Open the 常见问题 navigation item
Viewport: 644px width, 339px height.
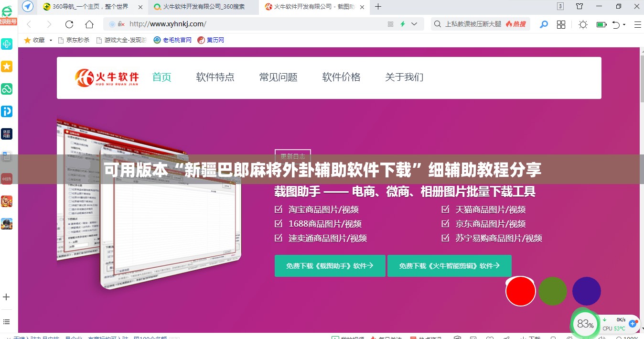279,77
